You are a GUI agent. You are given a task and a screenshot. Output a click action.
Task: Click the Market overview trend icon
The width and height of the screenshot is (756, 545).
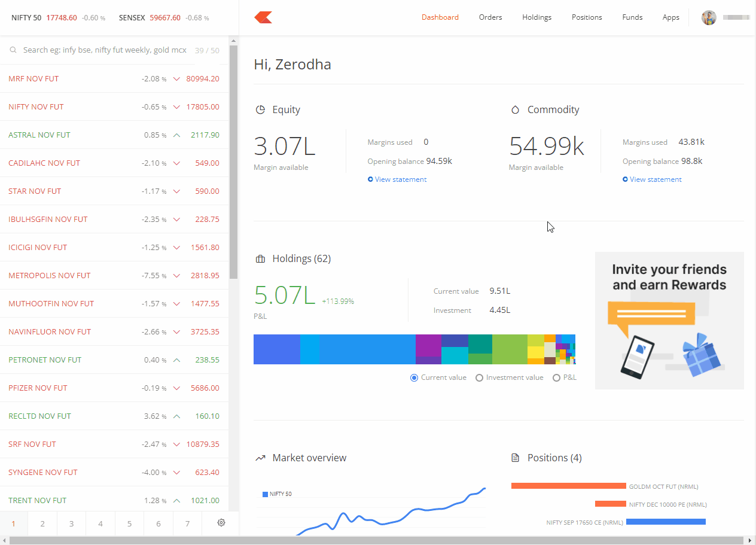pyautogui.click(x=260, y=458)
